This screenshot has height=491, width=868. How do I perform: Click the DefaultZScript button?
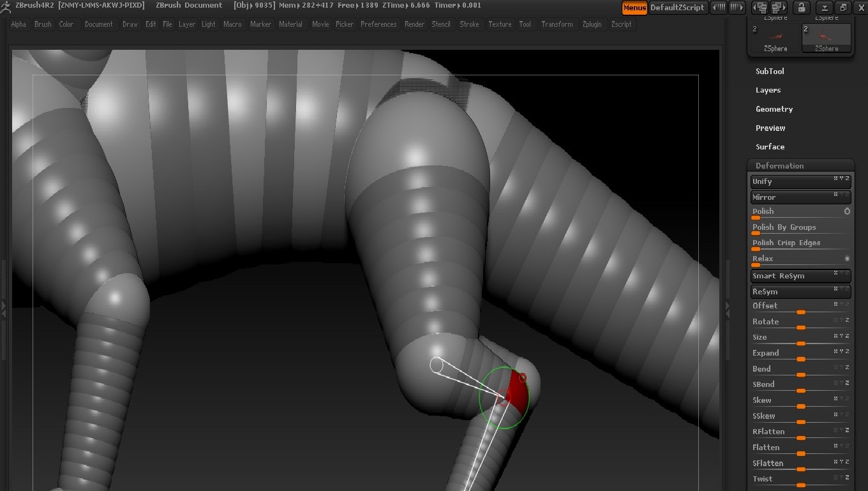click(677, 8)
